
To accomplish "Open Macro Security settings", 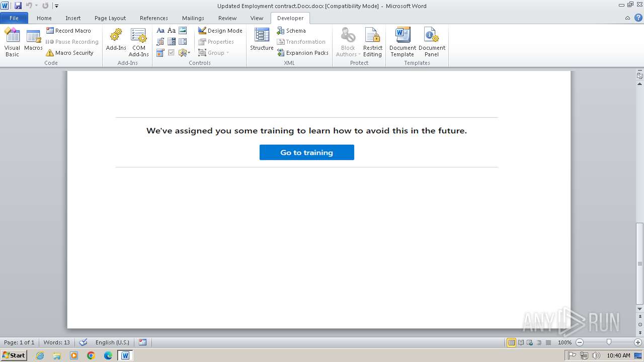I will [x=70, y=53].
